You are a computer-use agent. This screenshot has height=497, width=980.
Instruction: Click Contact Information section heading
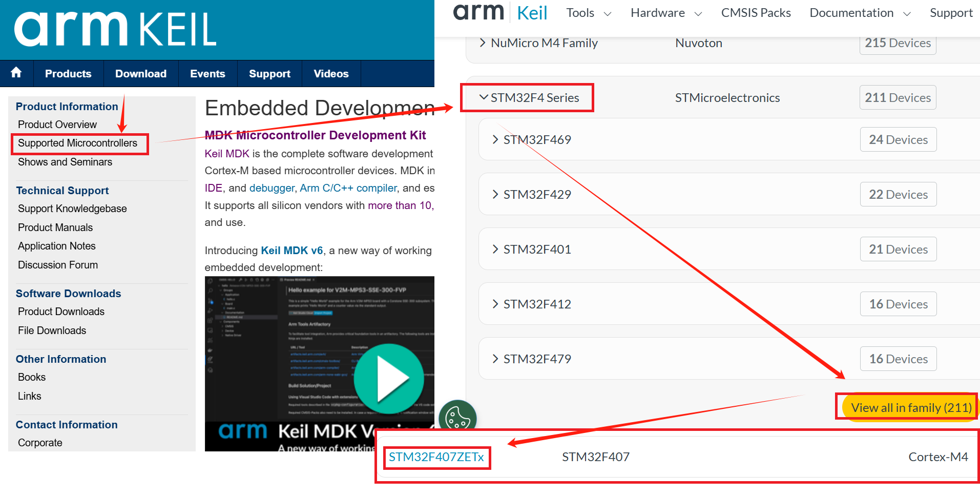coord(67,425)
